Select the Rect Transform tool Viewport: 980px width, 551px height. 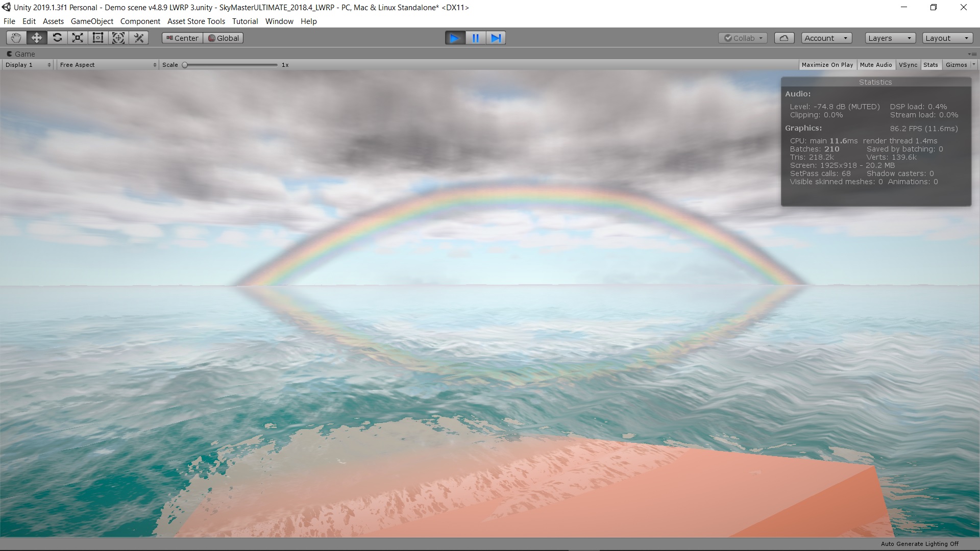point(97,37)
